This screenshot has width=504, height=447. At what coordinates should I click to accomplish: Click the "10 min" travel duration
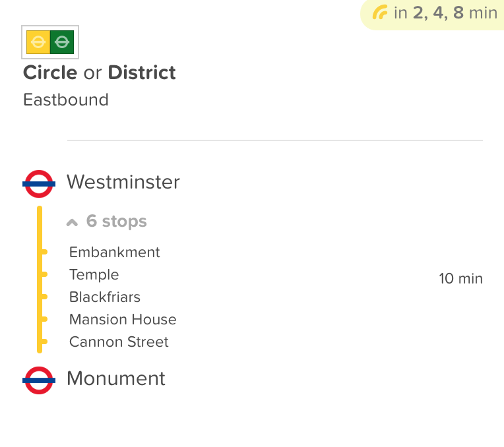coord(461,279)
